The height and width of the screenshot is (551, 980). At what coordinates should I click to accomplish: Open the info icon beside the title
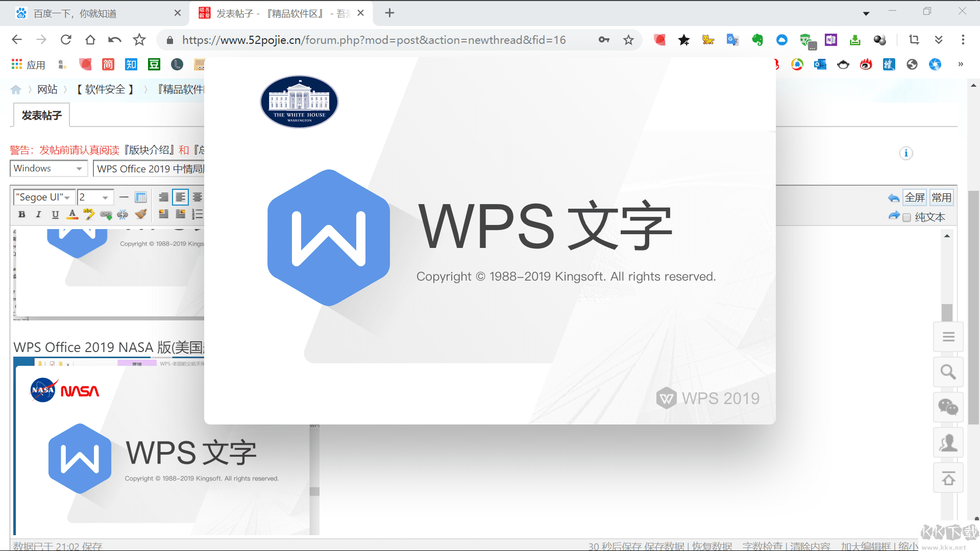906,153
